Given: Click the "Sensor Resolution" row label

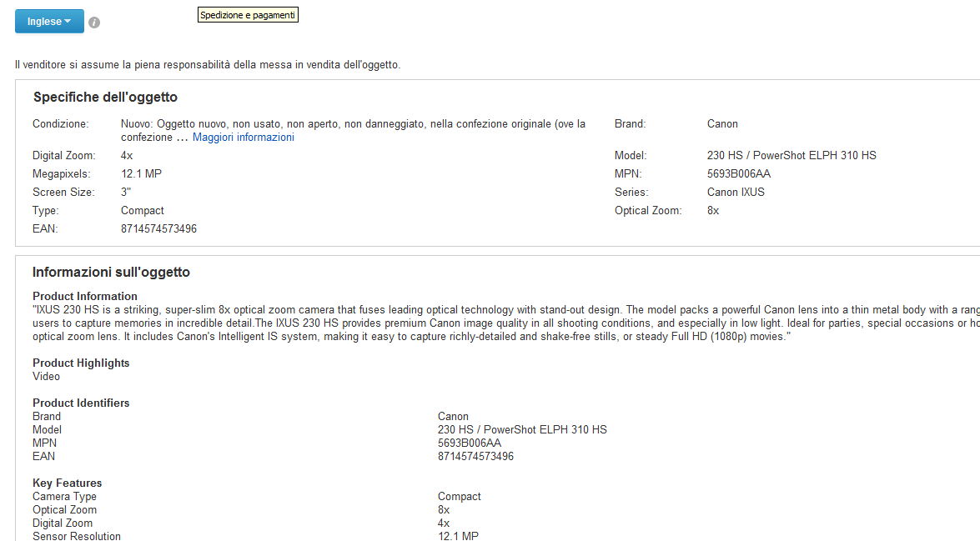Looking at the screenshot, I should click(76, 536).
